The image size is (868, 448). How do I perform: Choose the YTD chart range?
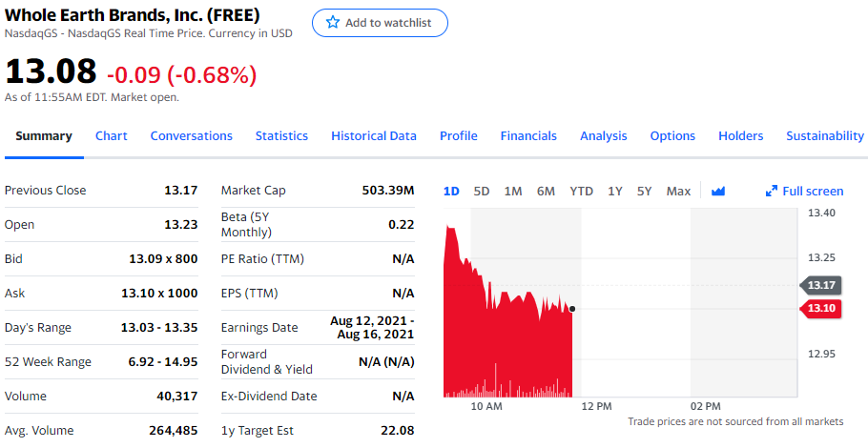click(581, 192)
